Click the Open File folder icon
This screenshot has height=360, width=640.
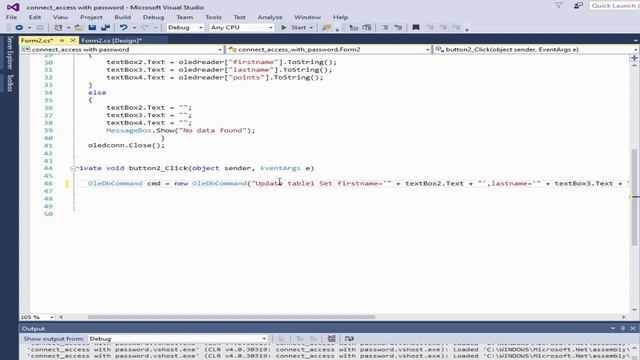[x=79, y=27]
